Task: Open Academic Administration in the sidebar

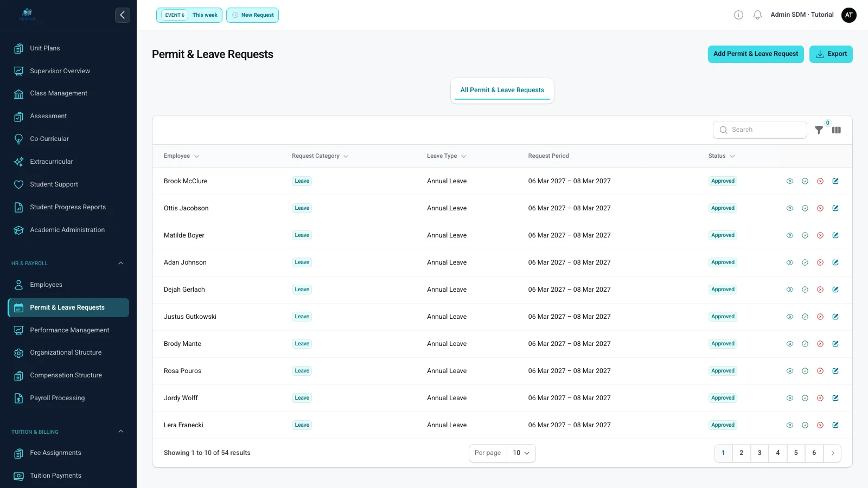Action: tap(68, 230)
